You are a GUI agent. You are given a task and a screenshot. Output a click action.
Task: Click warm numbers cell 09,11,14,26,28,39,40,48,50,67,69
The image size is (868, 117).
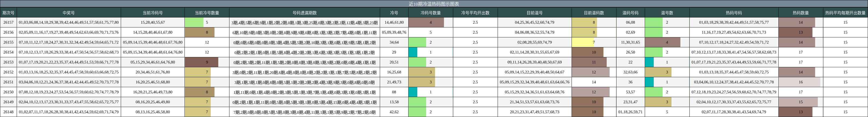pos(535,62)
